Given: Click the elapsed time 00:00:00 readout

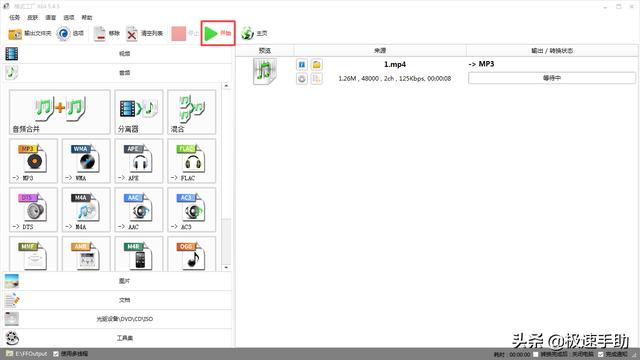Looking at the screenshot, I should pos(520,355).
